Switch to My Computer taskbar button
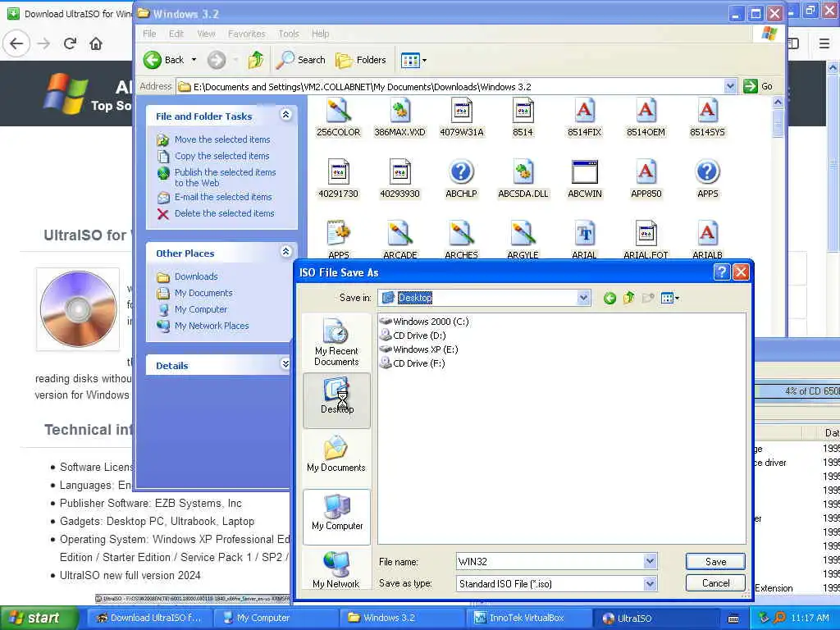 click(x=276, y=618)
